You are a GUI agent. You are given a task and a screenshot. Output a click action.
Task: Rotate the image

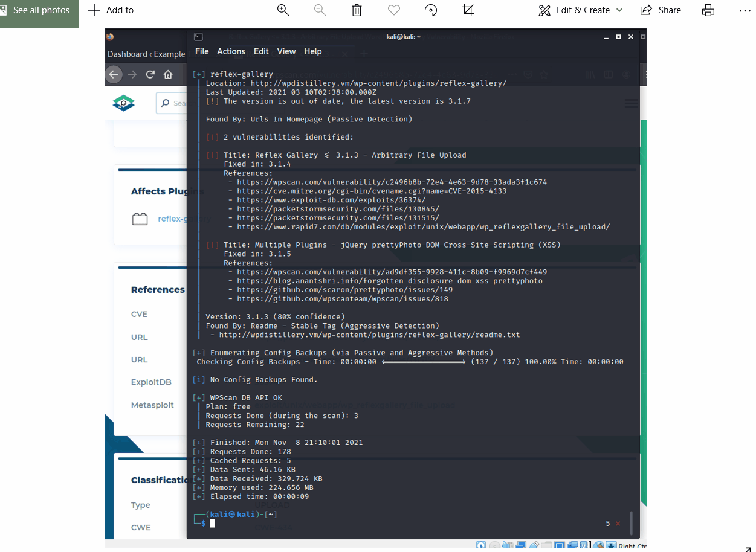[431, 10]
